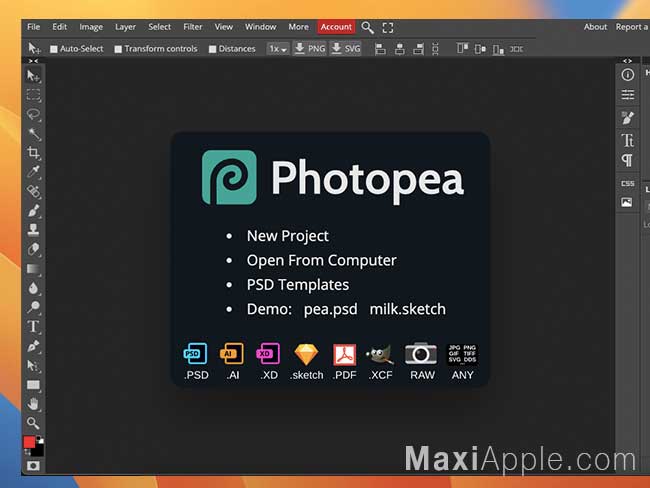Open the Image menu
This screenshot has height=488, width=650.
tap(91, 27)
